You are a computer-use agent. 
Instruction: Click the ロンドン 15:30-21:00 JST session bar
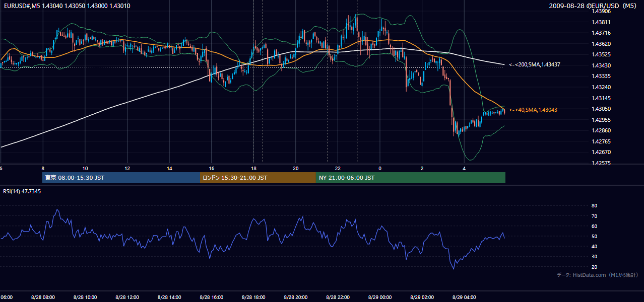click(258, 178)
